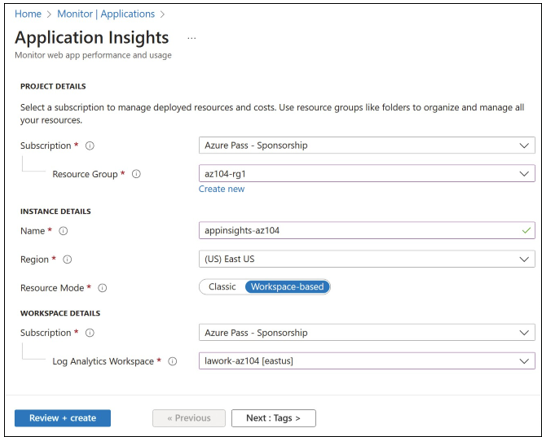Click info icon beside workspace Subscription label

coord(90,333)
